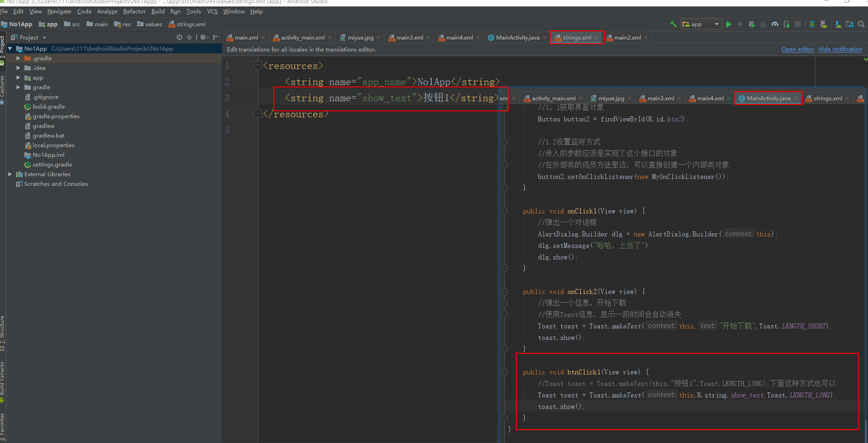Collapse all in the Project panel

[189, 37]
